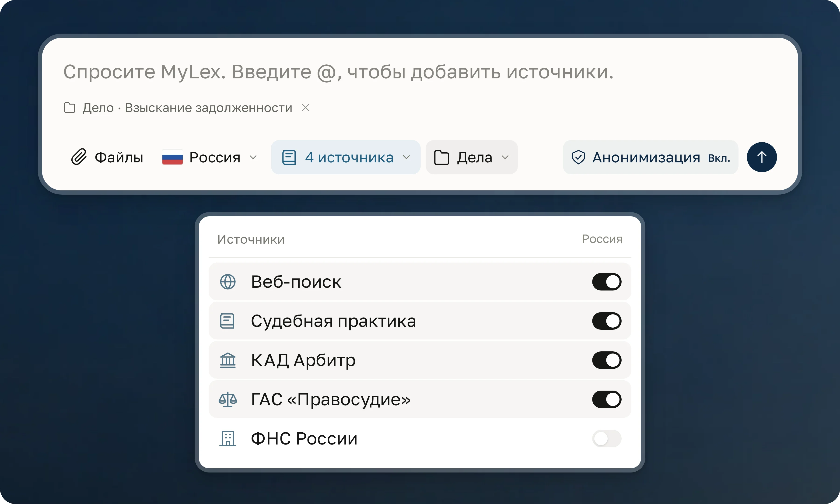
Task: Click the paperclip attach icon
Action: click(79, 157)
